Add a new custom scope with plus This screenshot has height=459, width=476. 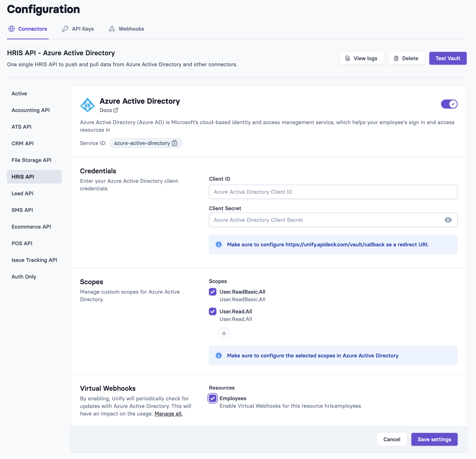224,333
